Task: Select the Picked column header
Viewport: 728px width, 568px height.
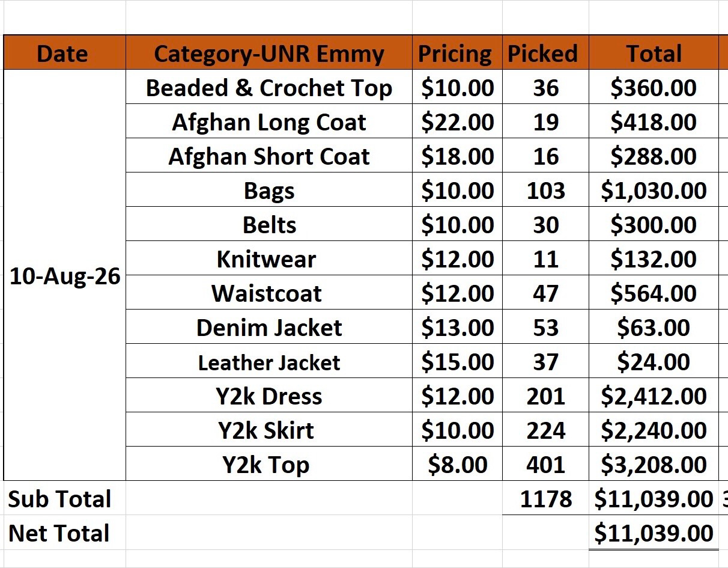Action: 545,53
